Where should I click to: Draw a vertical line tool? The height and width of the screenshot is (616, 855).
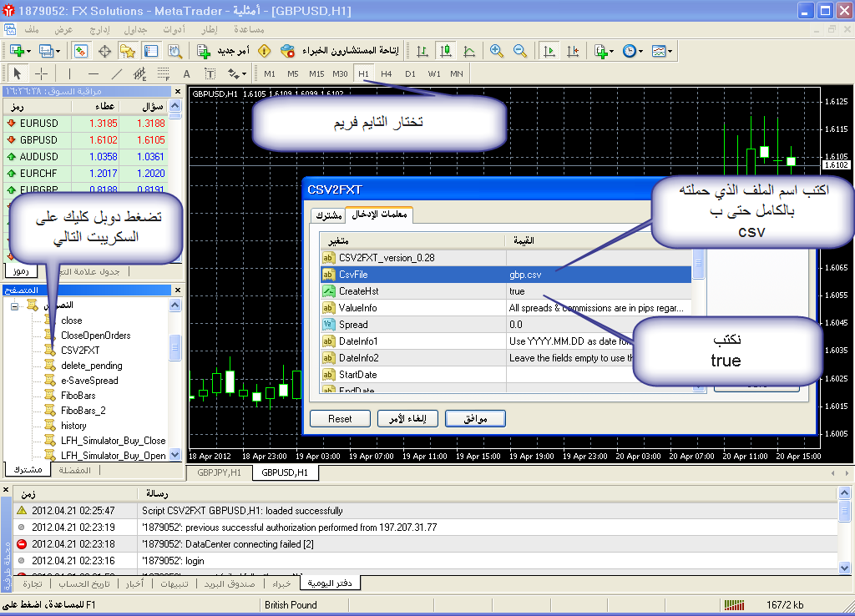click(x=69, y=73)
